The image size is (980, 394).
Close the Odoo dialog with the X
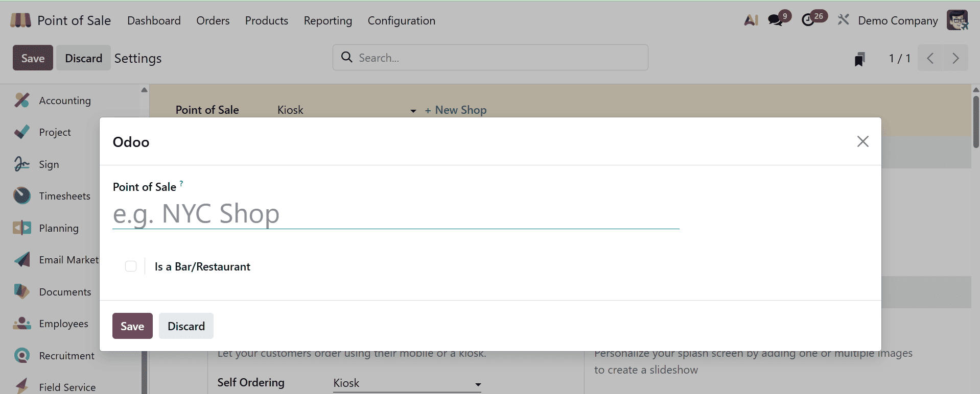[863, 141]
